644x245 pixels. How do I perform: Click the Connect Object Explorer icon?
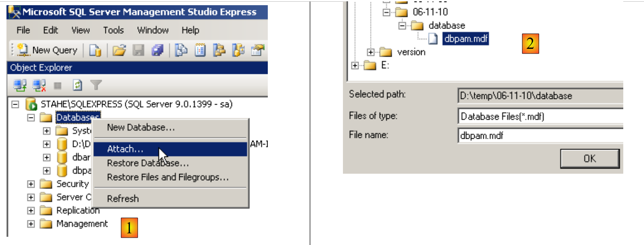click(19, 85)
